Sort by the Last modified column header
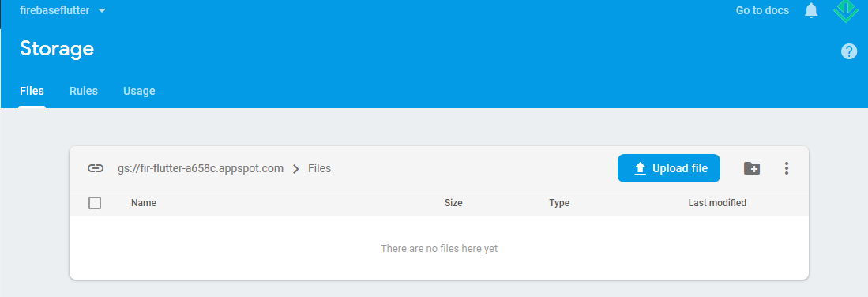This screenshot has width=868, height=297. coord(717,203)
